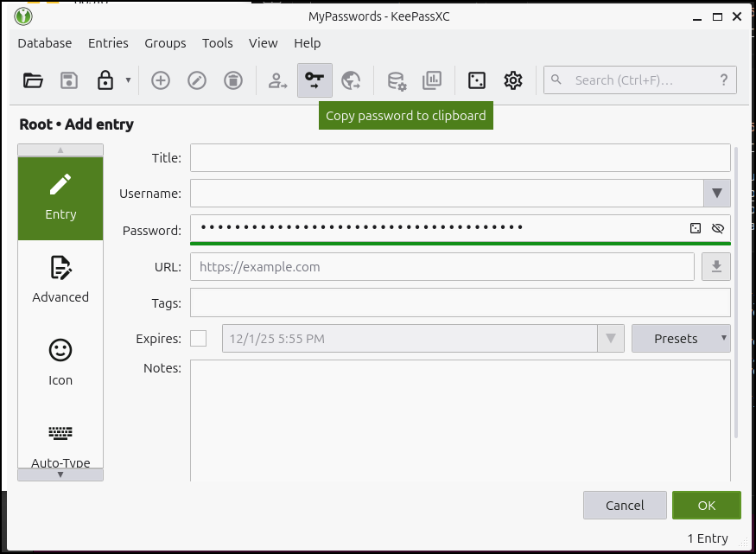
Task: Open the Presets dropdown
Action: 681,338
